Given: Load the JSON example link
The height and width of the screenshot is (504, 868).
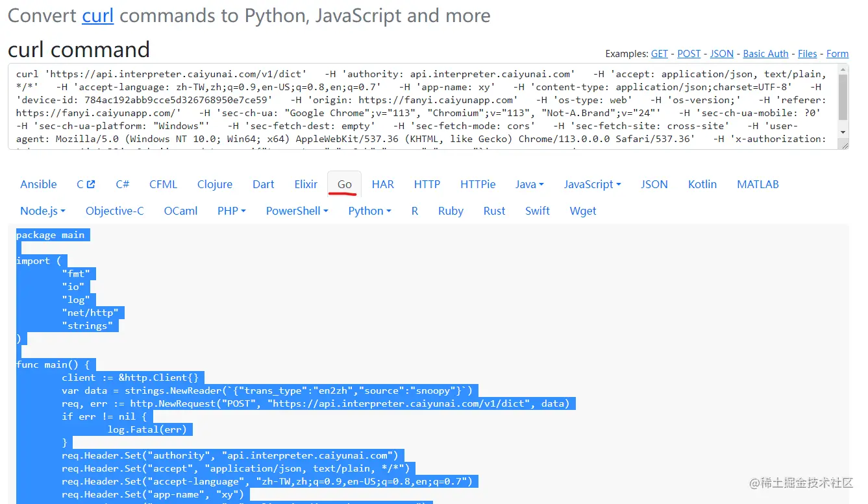Looking at the screenshot, I should pos(722,54).
